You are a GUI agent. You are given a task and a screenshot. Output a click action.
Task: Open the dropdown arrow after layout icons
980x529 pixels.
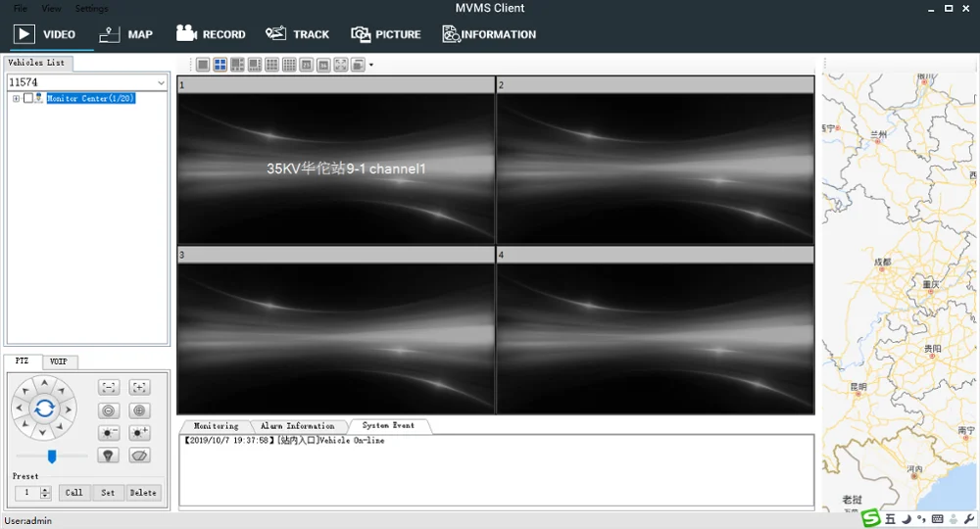pyautogui.click(x=371, y=65)
